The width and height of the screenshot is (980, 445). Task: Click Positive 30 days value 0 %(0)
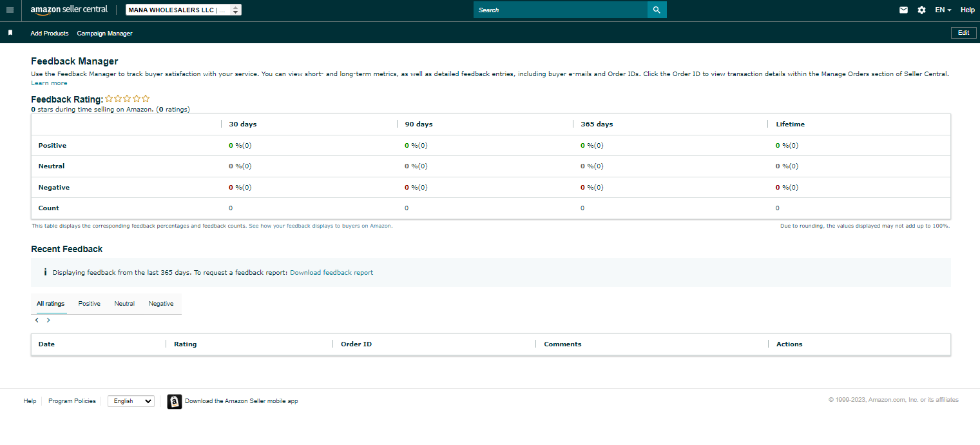click(x=240, y=146)
